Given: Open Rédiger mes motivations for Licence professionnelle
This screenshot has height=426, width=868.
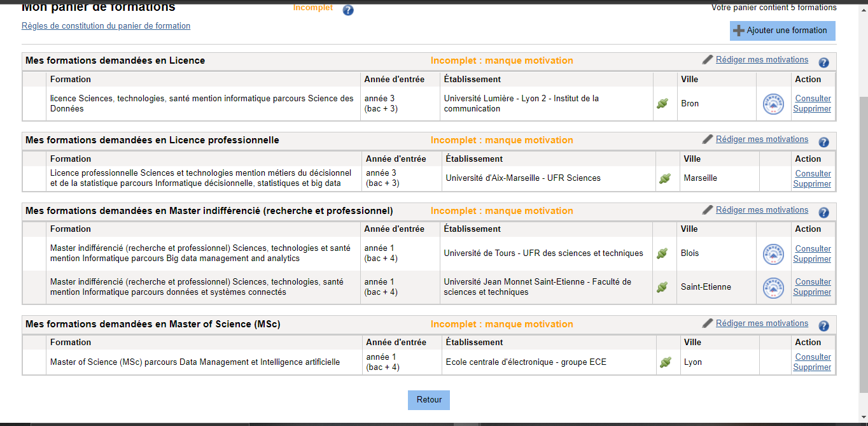Looking at the screenshot, I should [x=762, y=139].
